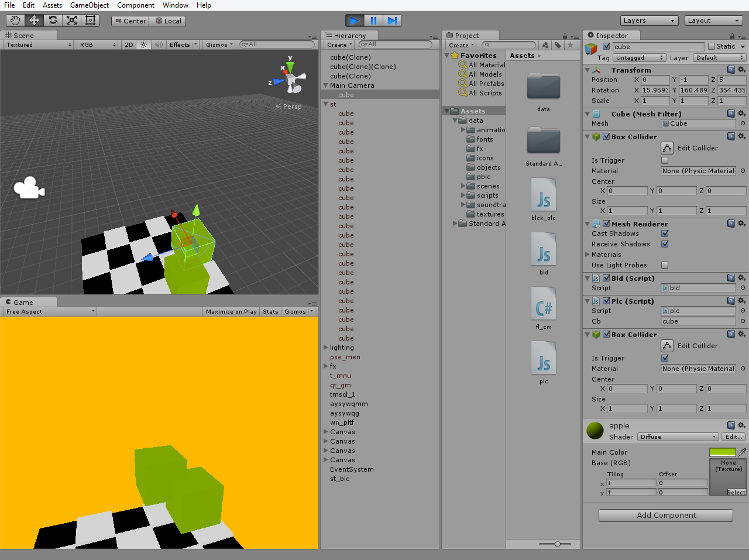The height and width of the screenshot is (560, 749).
Task: Disable Is Trigger on second Box Collider
Action: (665, 358)
